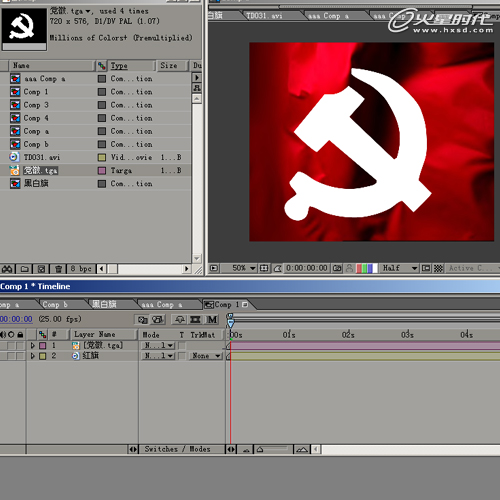The width and height of the screenshot is (500, 500).
Task: Toggle the region of interest icon
Action: pos(426,268)
